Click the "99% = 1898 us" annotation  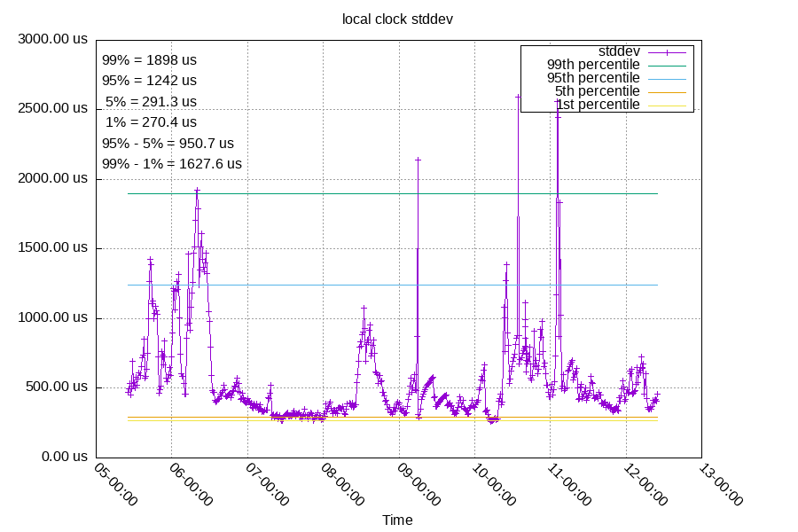tap(149, 60)
